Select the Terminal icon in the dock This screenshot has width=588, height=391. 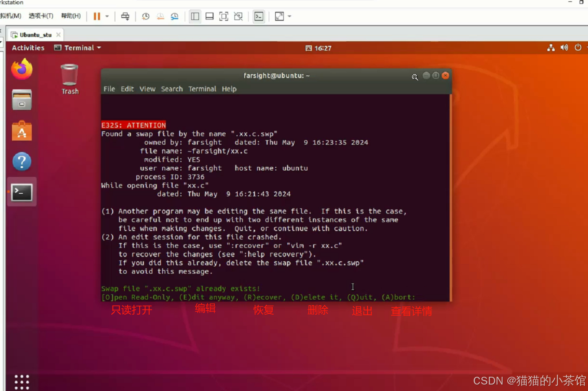tap(22, 192)
